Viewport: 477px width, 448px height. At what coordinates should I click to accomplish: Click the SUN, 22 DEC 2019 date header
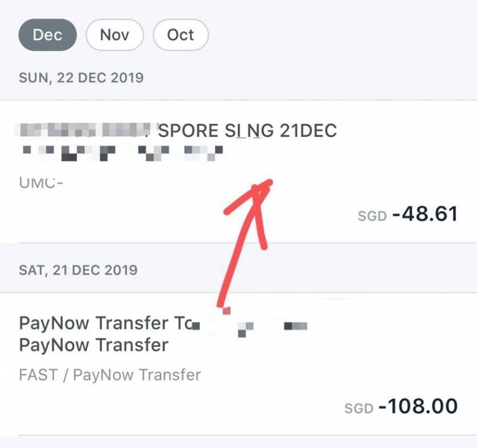coord(82,77)
